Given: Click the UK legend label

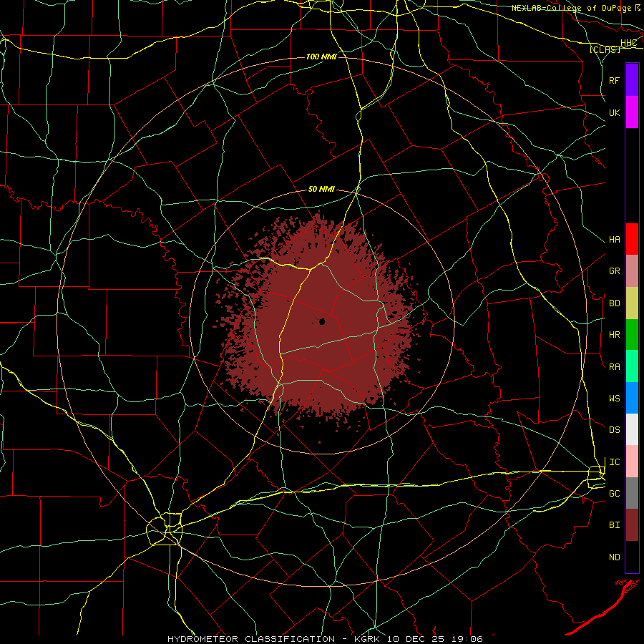Looking at the screenshot, I should 615,112.
